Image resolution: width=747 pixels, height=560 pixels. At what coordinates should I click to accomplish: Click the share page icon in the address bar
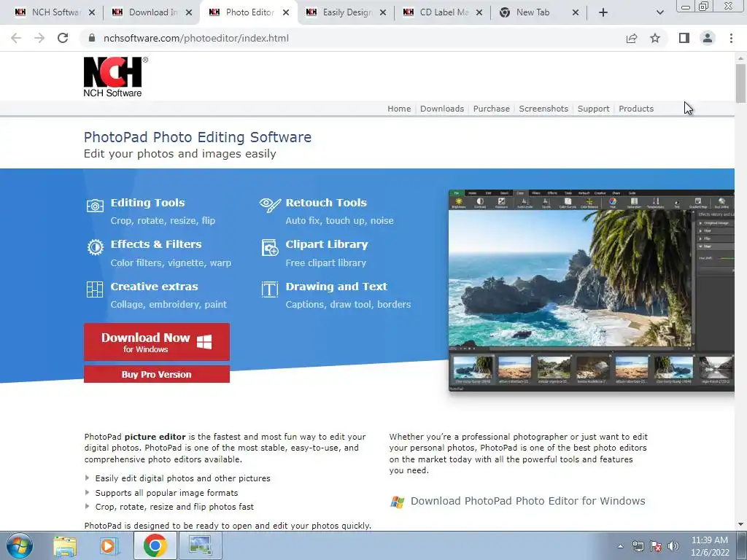632,38
